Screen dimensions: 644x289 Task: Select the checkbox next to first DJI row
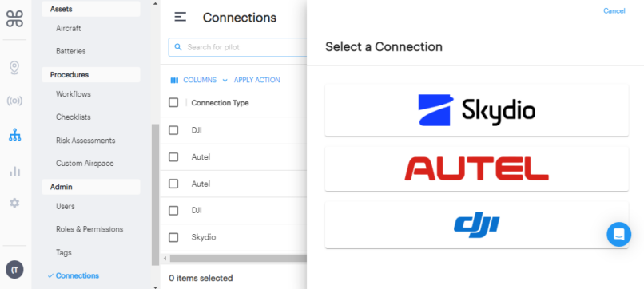tap(173, 130)
